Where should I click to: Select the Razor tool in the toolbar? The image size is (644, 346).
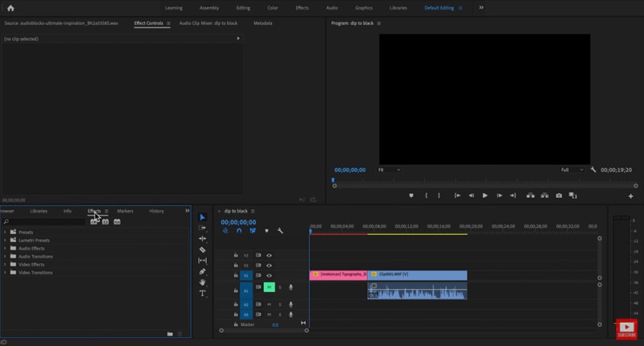click(x=202, y=250)
